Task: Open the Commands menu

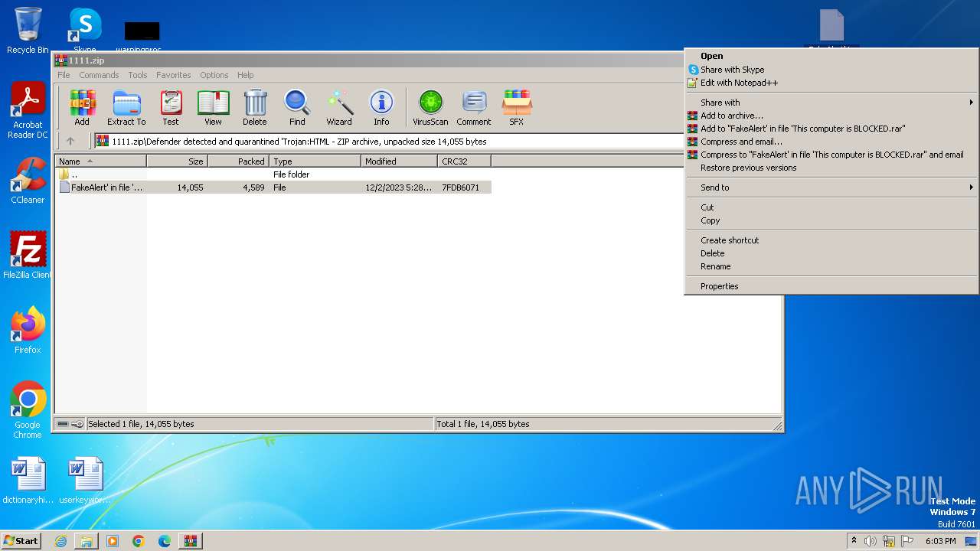Action: [x=99, y=75]
